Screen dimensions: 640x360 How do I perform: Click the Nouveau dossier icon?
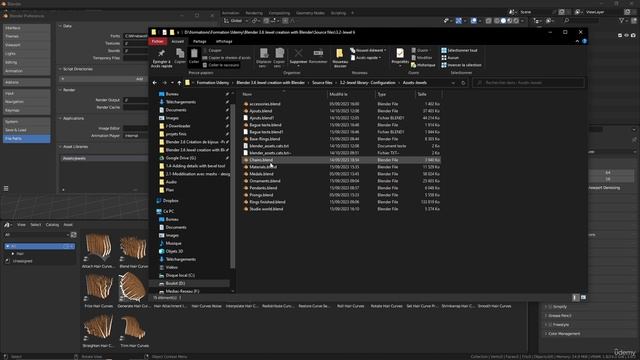pyautogui.click(x=340, y=53)
